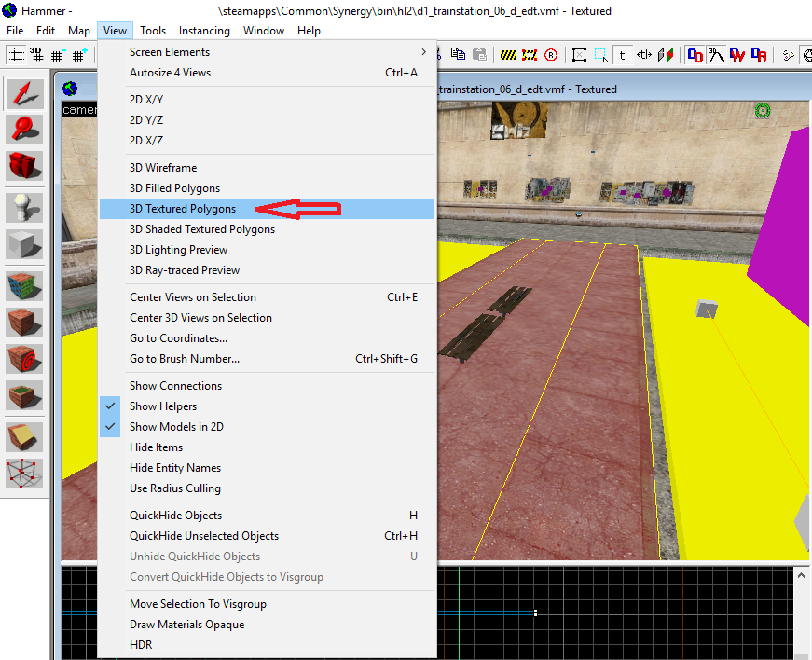Open the File menu

[15, 31]
